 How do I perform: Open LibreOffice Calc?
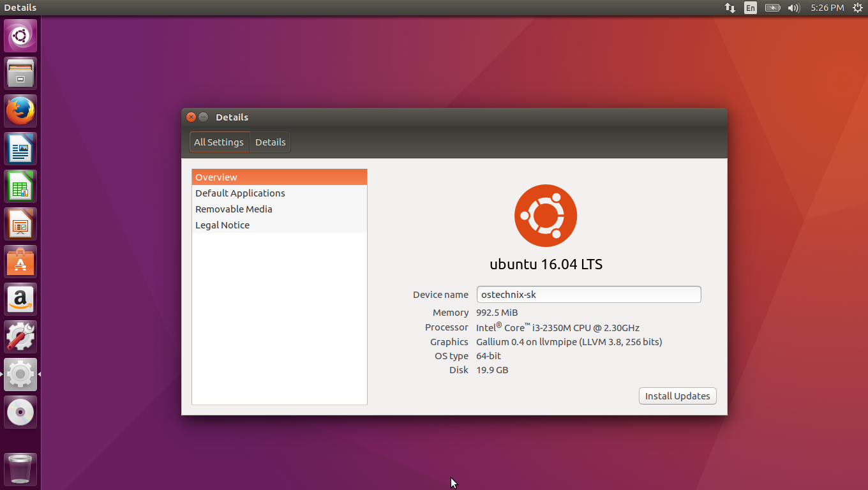20,186
